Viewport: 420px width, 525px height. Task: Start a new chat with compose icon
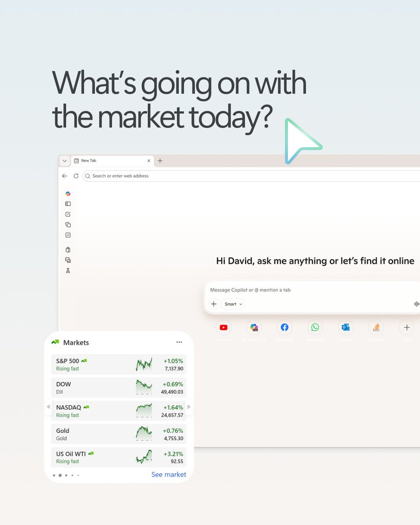coord(68,214)
